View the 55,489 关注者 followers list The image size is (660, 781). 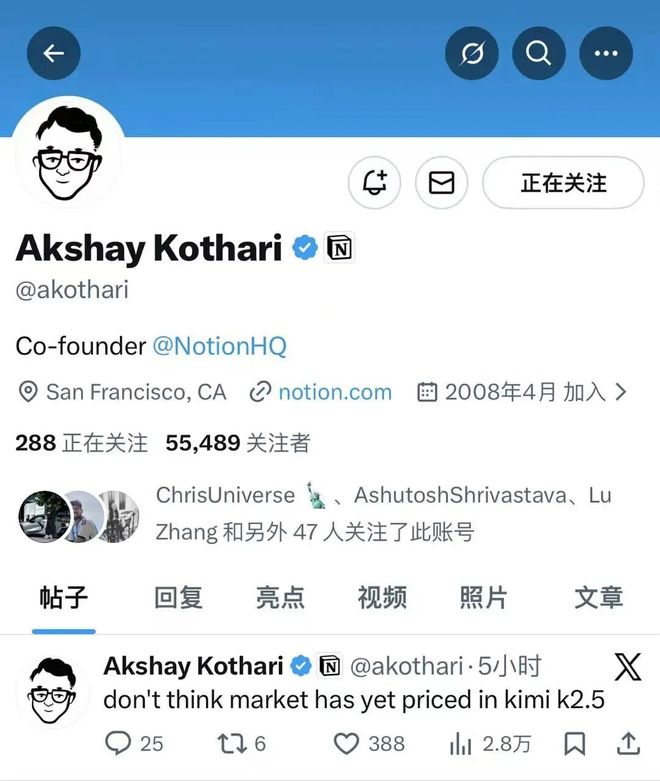click(238, 443)
